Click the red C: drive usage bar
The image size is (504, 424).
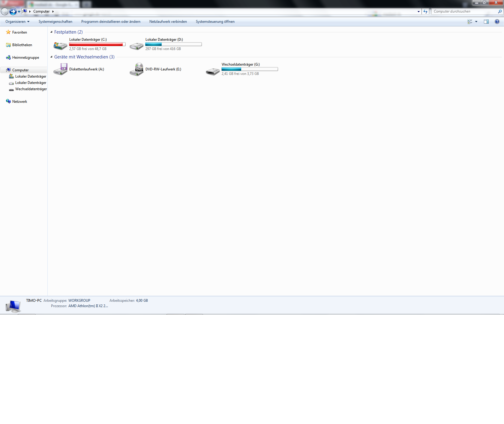(97, 44)
